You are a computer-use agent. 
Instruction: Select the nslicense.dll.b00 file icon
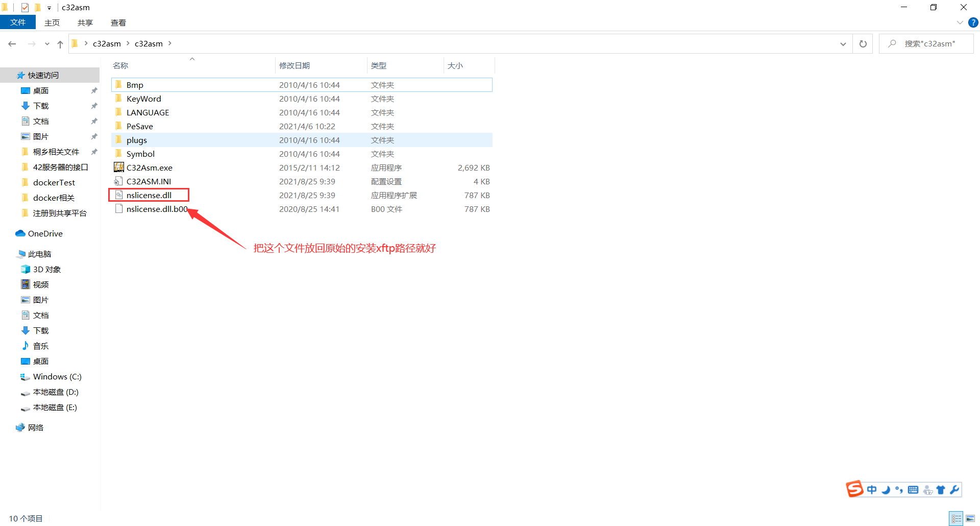pyautogui.click(x=119, y=208)
